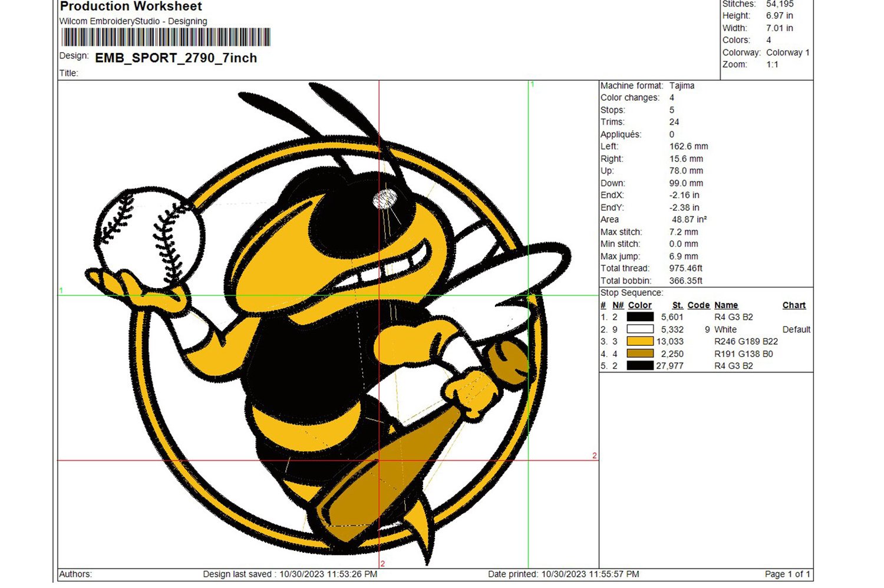Click the "Stop Sequence:" heading

[632, 293]
